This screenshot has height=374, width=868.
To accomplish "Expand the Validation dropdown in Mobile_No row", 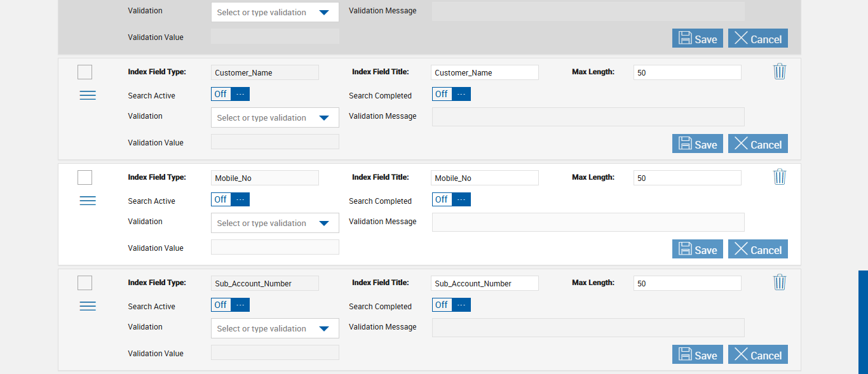I will (275, 223).
